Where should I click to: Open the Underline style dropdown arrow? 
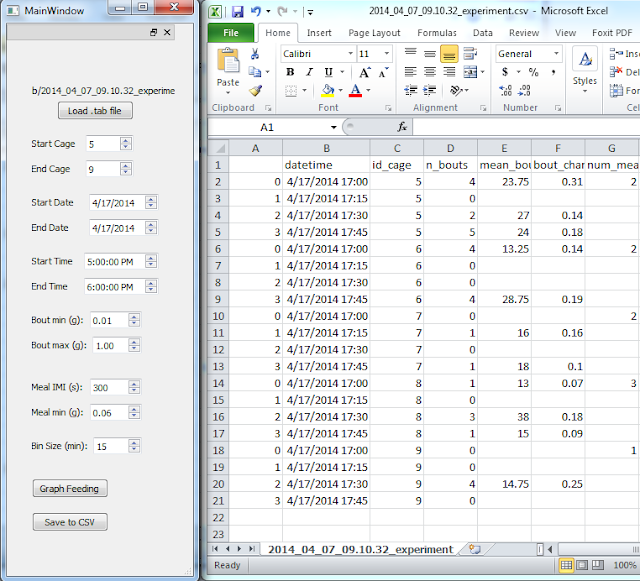point(342,72)
